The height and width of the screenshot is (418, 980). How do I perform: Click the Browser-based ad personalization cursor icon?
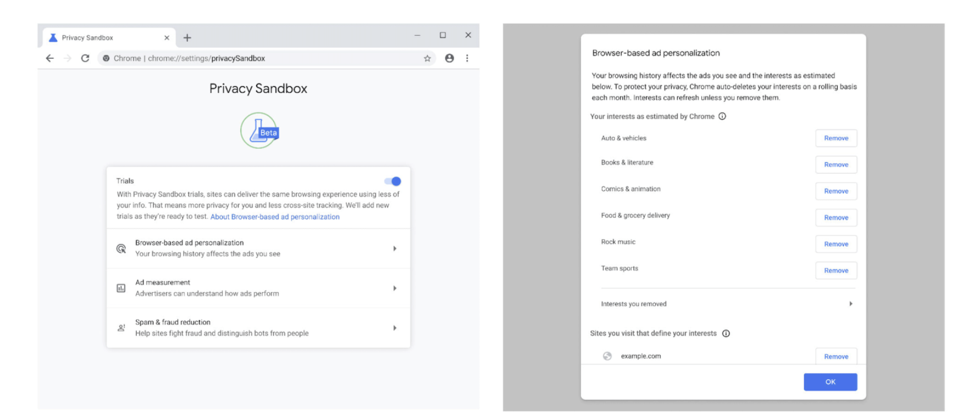(121, 248)
